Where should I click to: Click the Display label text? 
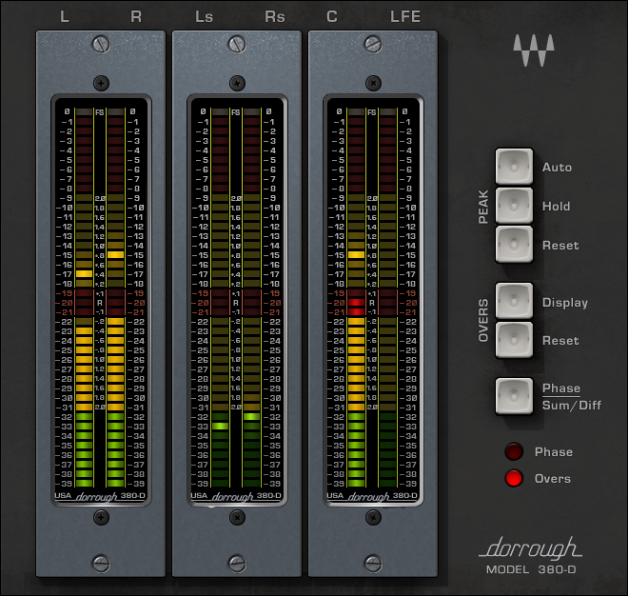565,303
